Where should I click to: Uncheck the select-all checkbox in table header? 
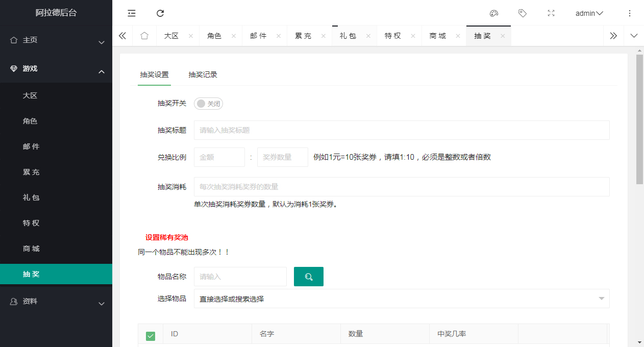tap(151, 336)
